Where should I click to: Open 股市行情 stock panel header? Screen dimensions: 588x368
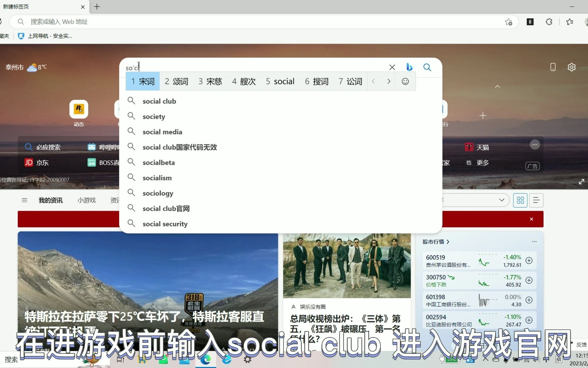point(436,242)
